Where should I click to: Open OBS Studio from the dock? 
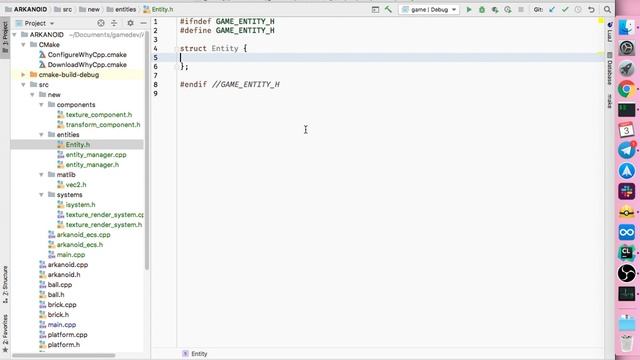click(x=627, y=273)
